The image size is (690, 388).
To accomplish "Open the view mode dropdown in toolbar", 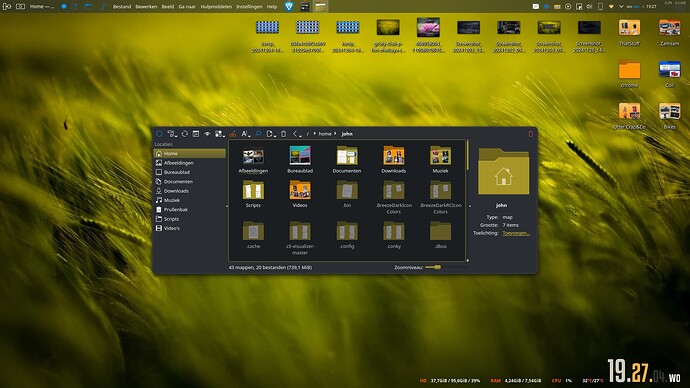I will click(x=172, y=134).
